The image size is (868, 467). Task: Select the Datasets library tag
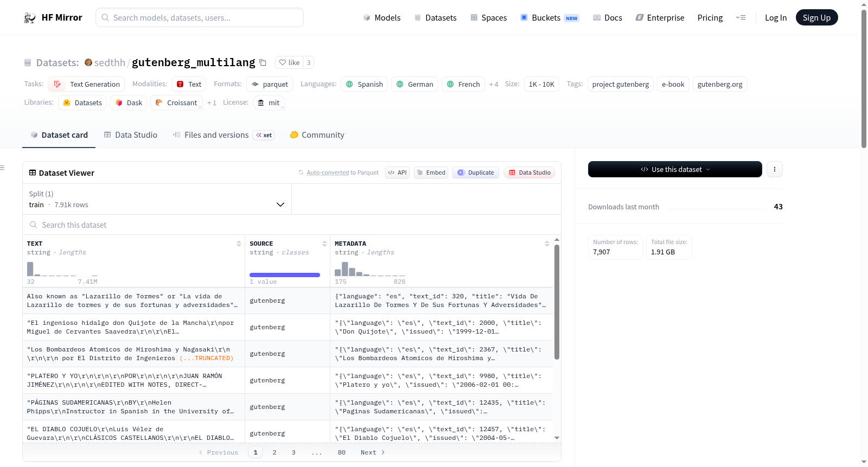82,103
